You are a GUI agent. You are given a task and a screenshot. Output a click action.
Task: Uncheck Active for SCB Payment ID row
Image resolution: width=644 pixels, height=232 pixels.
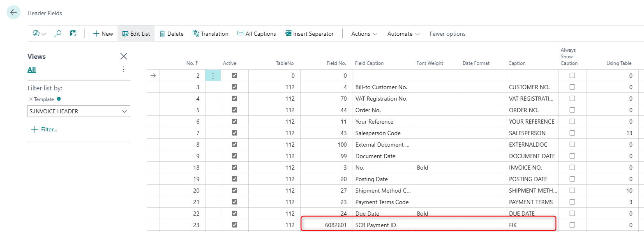point(234,225)
